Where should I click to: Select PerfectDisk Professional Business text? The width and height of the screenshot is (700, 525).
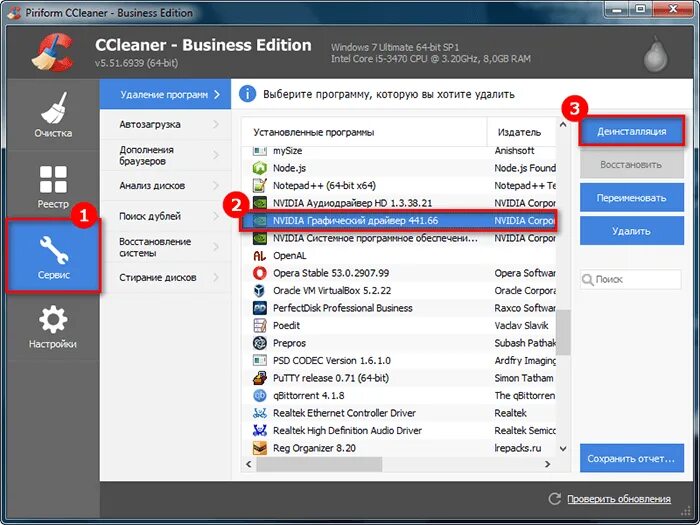click(342, 308)
